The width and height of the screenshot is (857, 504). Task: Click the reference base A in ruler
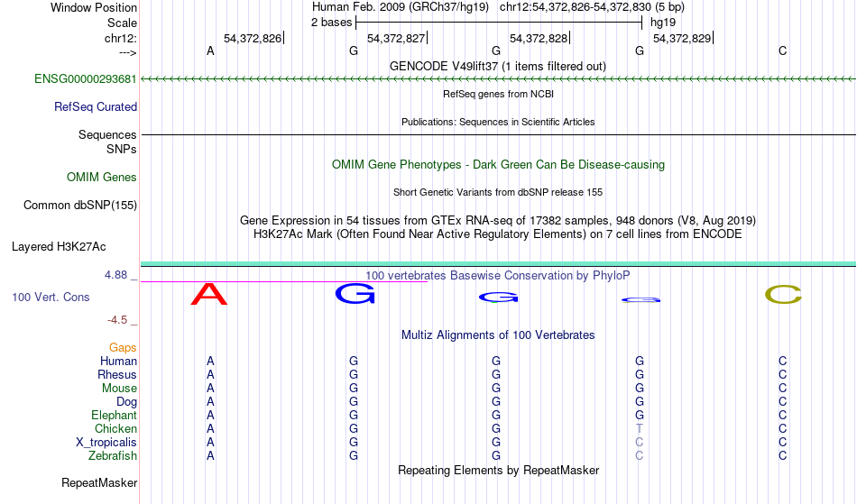tap(210, 51)
